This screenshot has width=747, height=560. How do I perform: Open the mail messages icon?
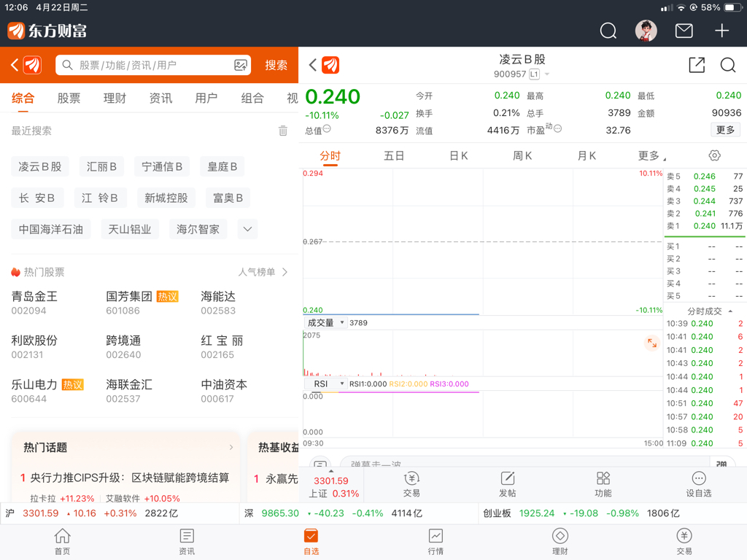click(684, 31)
